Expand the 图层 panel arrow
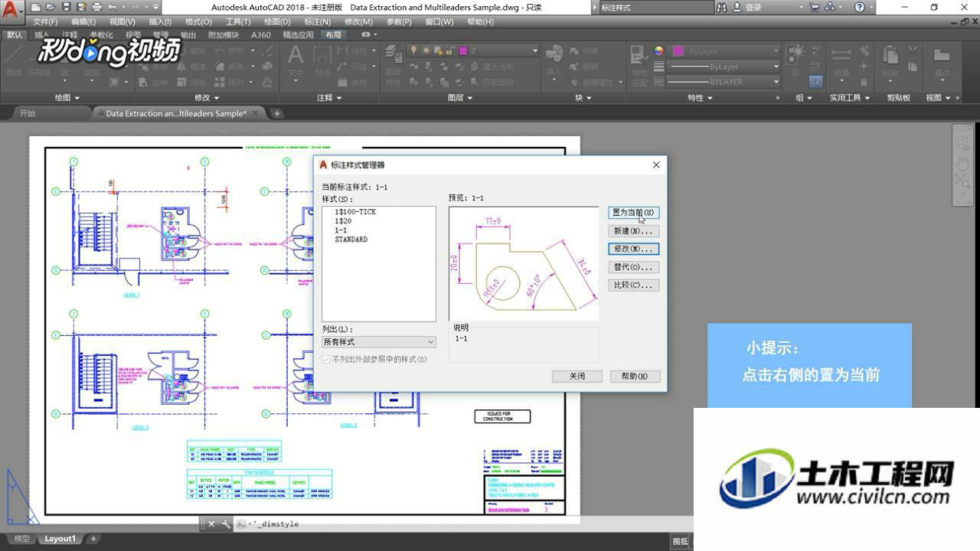980x551 pixels. click(x=469, y=98)
